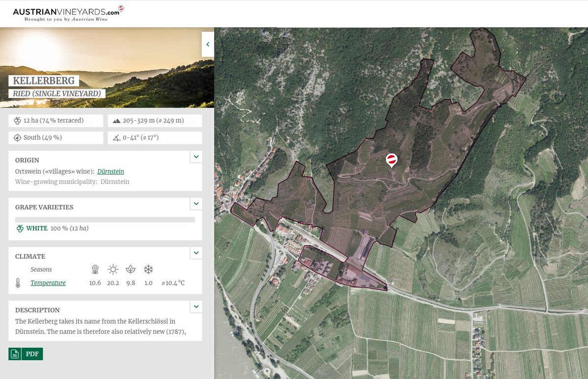The image size is (588, 379).
Task: Click the GRAPE VARIETIES heading
Action: pyautogui.click(x=44, y=207)
